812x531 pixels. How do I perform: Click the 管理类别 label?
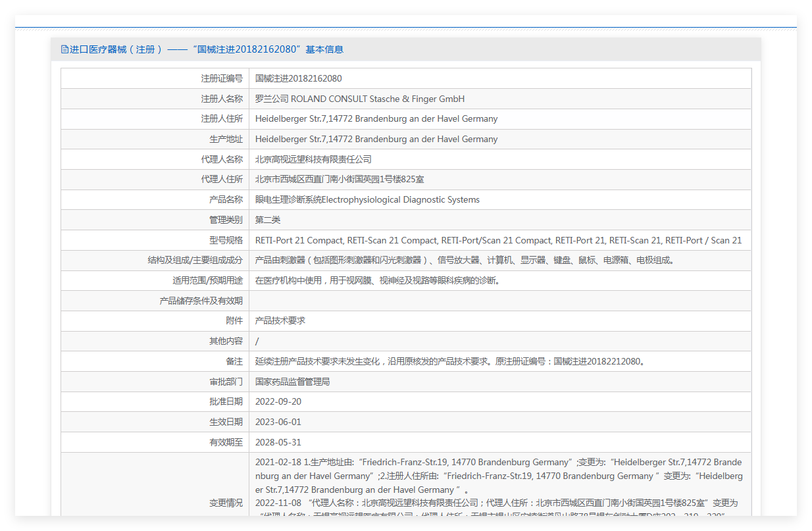pos(226,220)
